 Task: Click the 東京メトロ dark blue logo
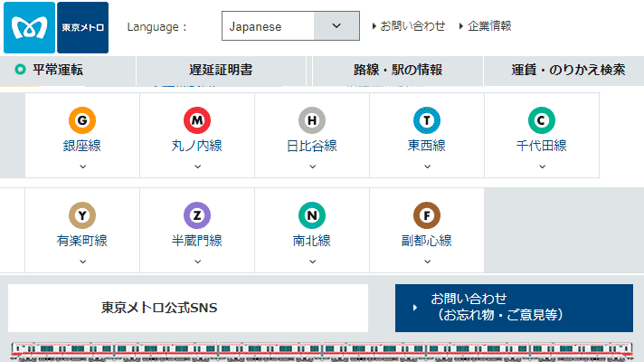(82, 27)
